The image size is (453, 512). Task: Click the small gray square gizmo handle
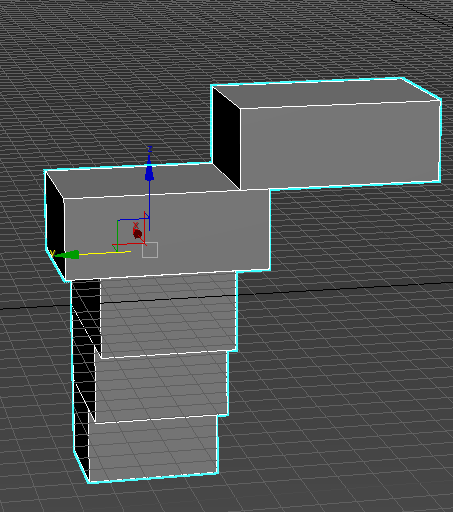coord(150,250)
